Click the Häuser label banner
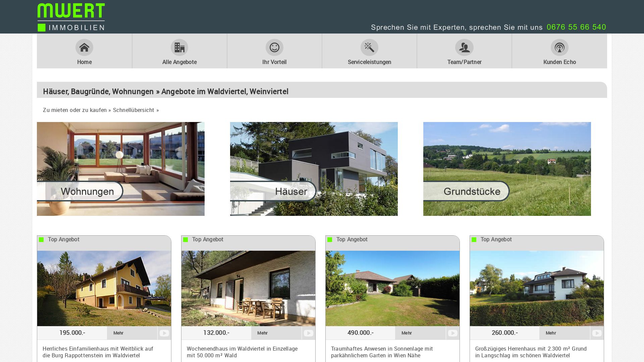The height and width of the screenshot is (362, 644). [273, 191]
